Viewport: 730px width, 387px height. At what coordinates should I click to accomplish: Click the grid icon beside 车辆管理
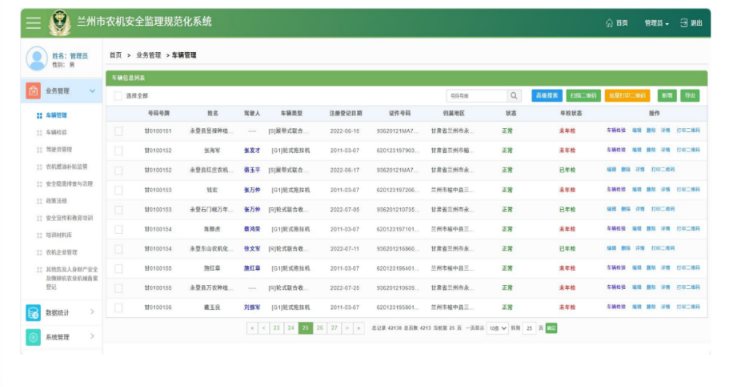tap(40, 115)
